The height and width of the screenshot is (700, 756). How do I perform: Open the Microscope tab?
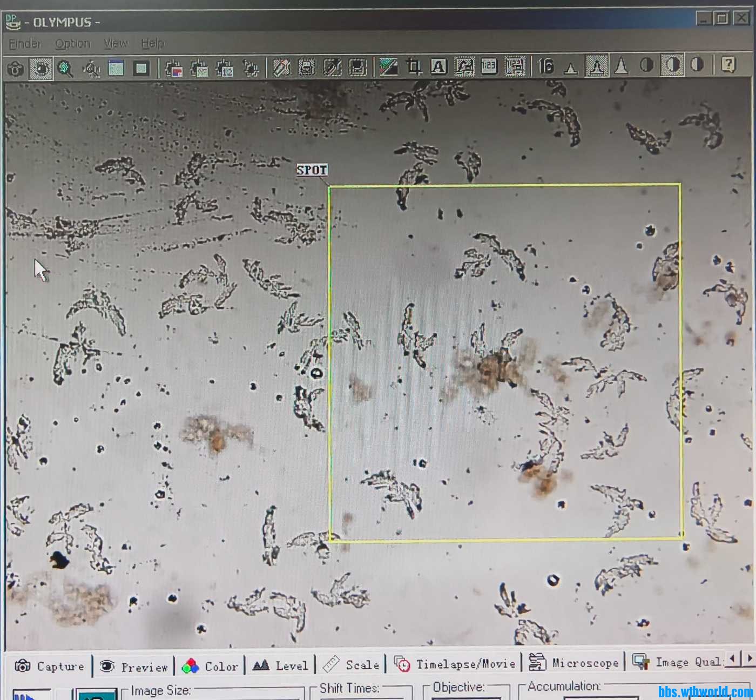pos(573,663)
